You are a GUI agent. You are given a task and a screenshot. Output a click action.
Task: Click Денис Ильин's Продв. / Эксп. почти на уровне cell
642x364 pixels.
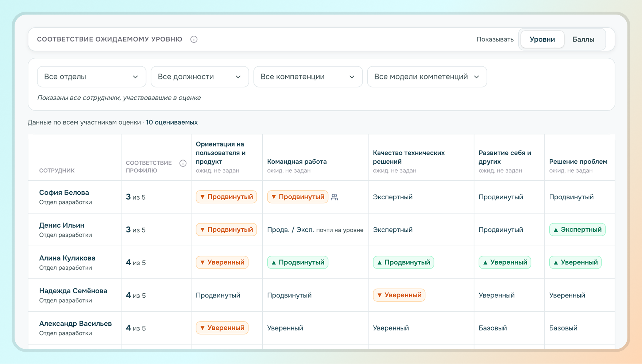tap(315, 230)
